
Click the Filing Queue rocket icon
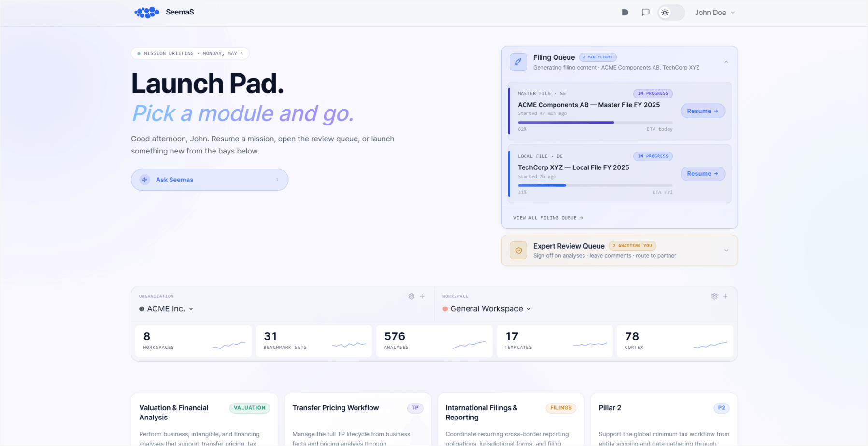point(518,62)
